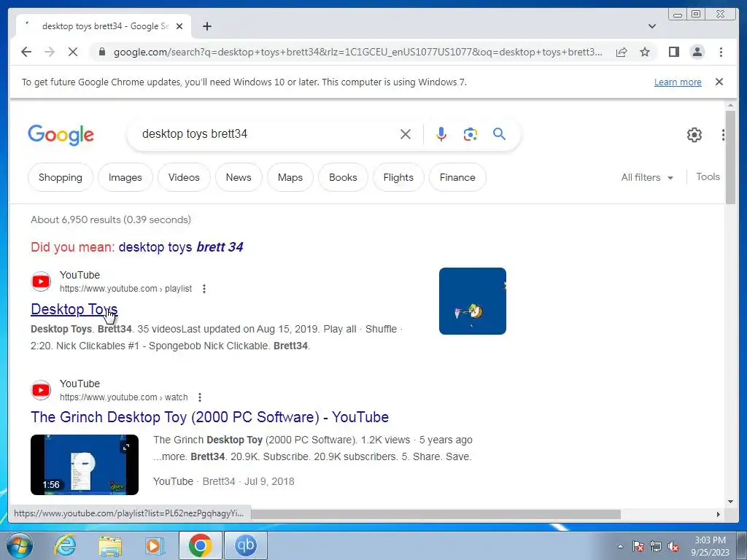Go to Google home via logo

[x=61, y=135]
